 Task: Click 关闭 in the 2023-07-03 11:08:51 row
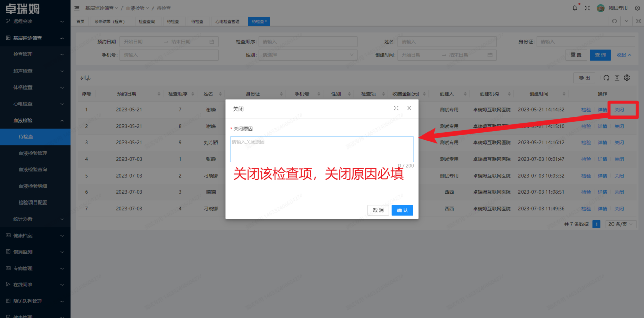[619, 192]
